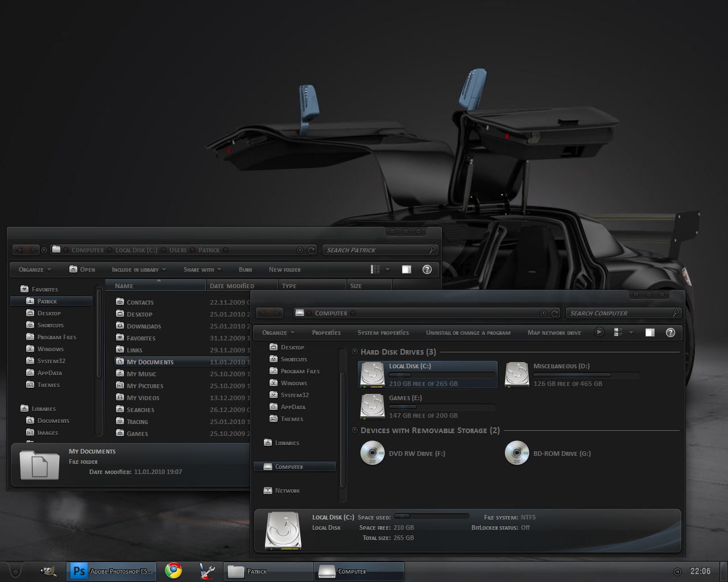Click Users in Patrick window address bar
This screenshot has height=582, width=728.
178,250
